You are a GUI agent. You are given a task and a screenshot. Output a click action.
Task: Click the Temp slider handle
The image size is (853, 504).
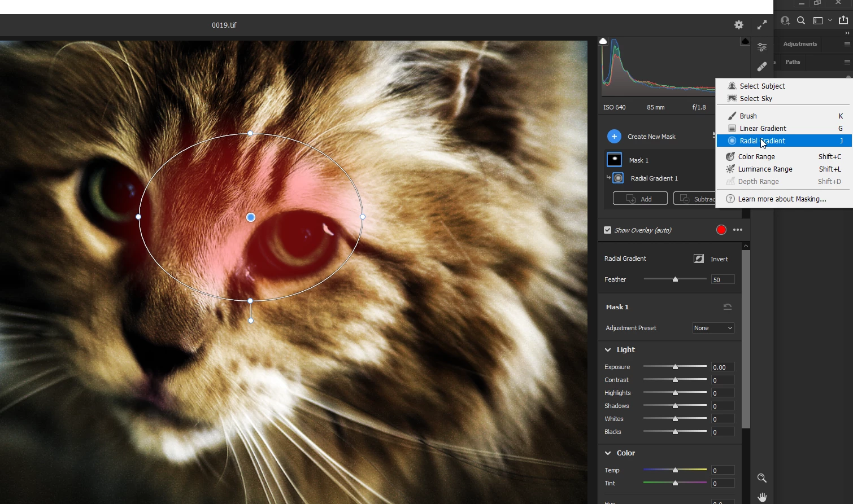click(675, 470)
